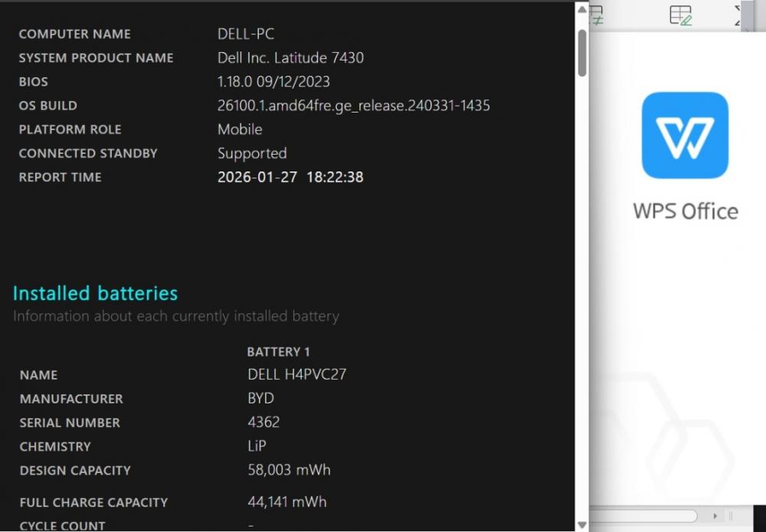The height and width of the screenshot is (532, 766).
Task: Select the OS build 26100.1.amd64fre value
Action: (x=354, y=106)
